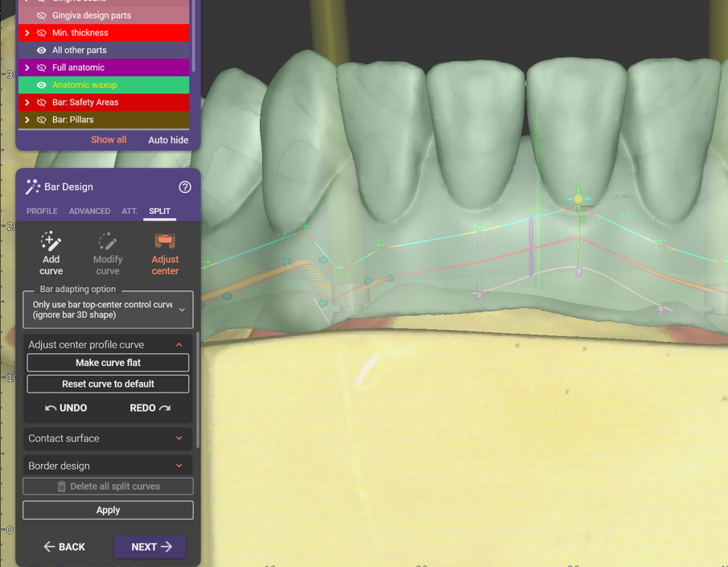728x567 pixels.
Task: Switch to the PROFILE tab
Action: [41, 211]
